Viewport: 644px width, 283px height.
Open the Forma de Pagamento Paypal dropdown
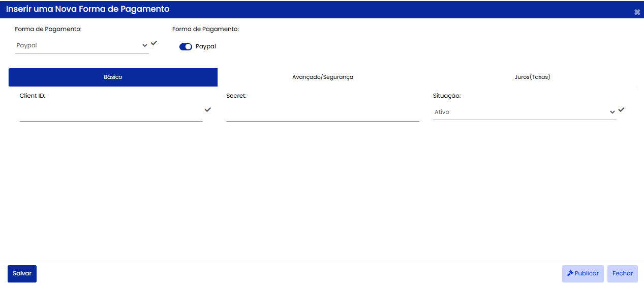(x=82, y=45)
